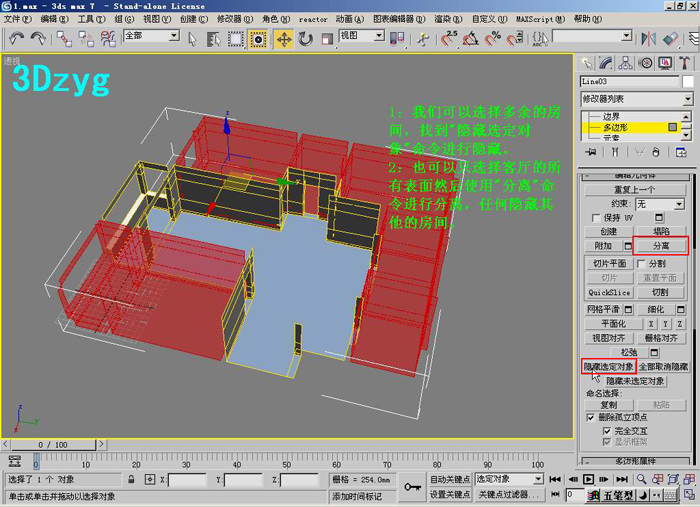This screenshot has height=507, width=700.
Task: Click the Redo arrow icon
Action: [38, 38]
